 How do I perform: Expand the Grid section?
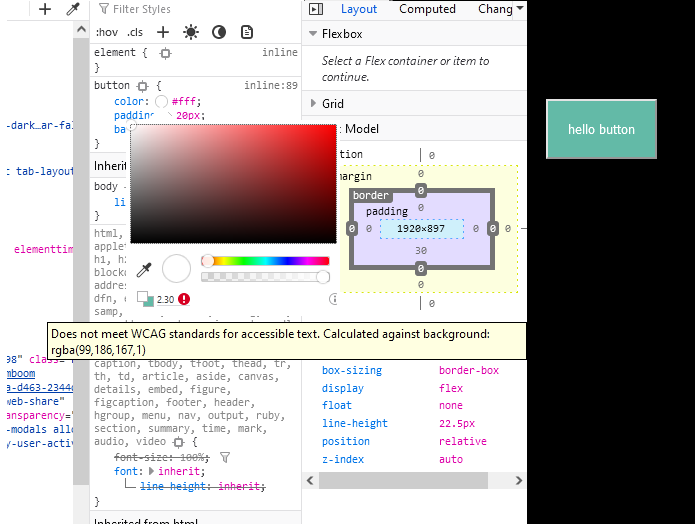(x=313, y=103)
